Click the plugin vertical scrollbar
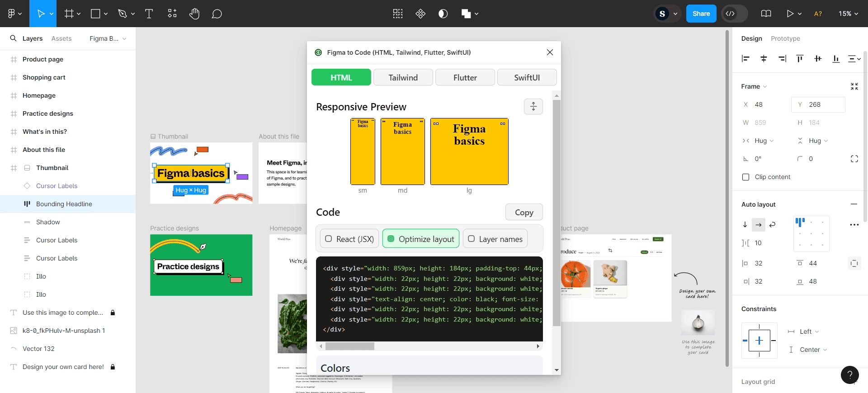Screen dimensions: 868x393 pyautogui.click(x=557, y=213)
